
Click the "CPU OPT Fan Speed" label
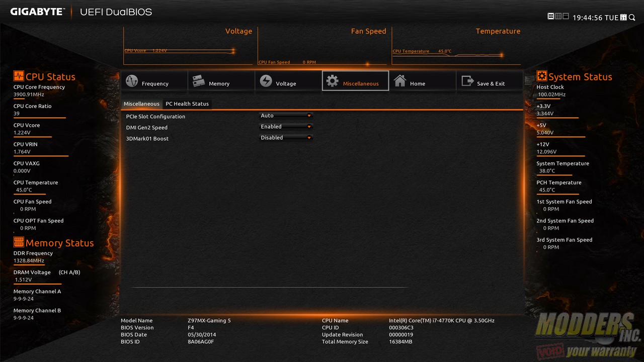point(38,221)
